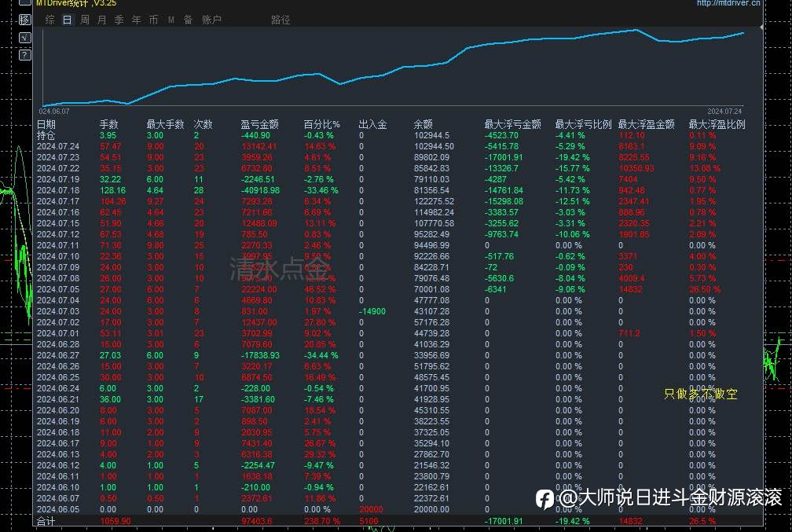Click the 1059.90 total lots cell
The image size is (792, 532).
click(x=115, y=521)
